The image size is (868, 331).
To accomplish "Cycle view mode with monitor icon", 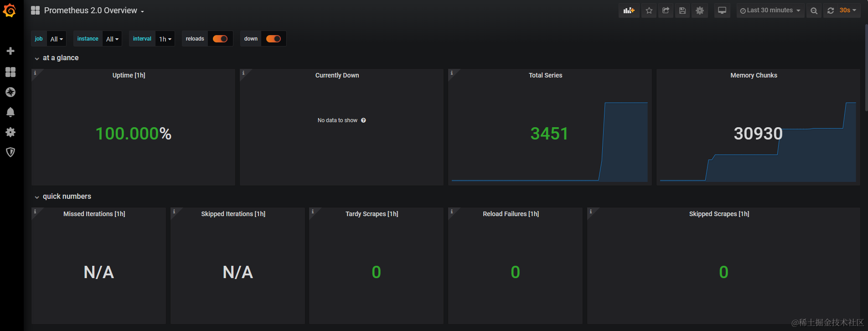I will click(x=722, y=10).
